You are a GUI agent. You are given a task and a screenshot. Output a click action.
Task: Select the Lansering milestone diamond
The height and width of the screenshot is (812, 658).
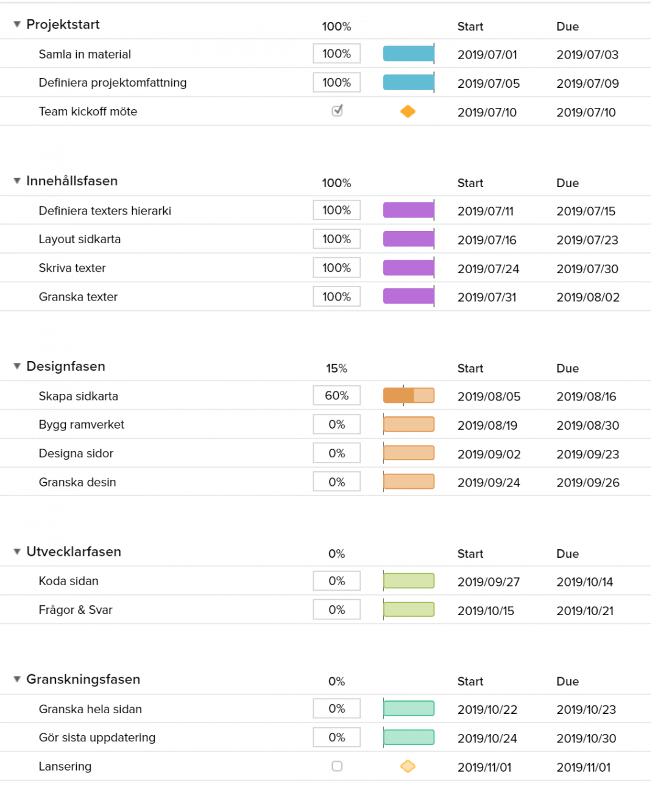408,766
